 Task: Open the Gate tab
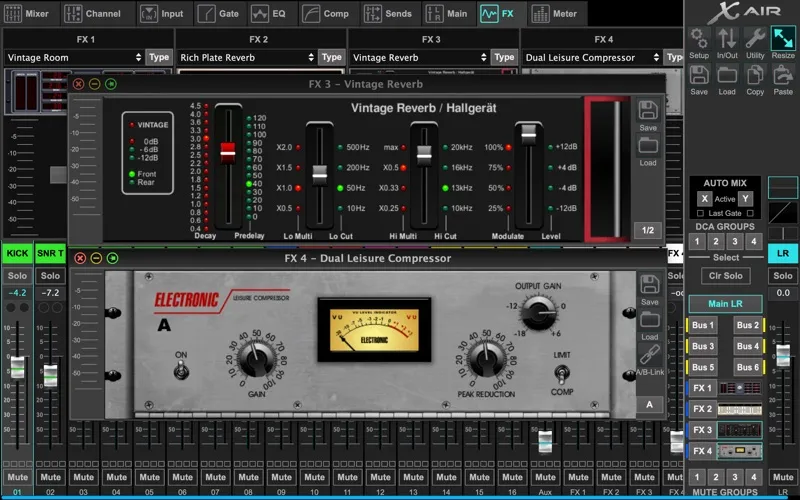[218, 14]
